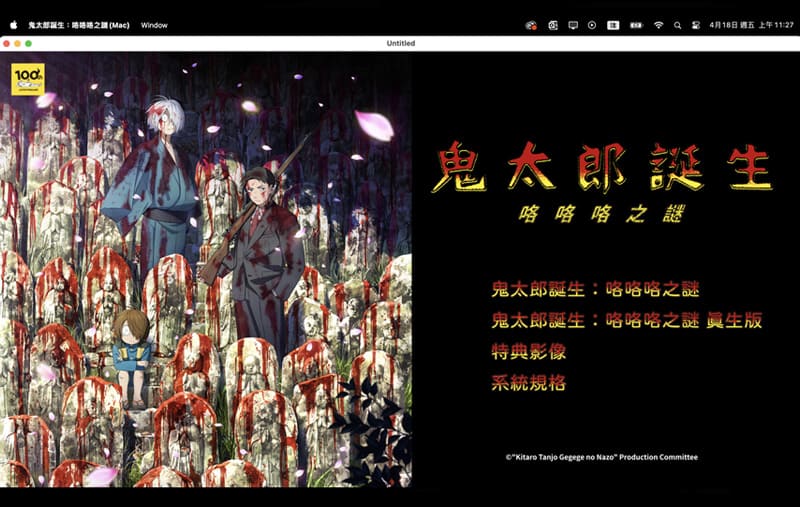800x507 pixels.
Task: Click the yellow minimize window button
Action: click(x=17, y=43)
